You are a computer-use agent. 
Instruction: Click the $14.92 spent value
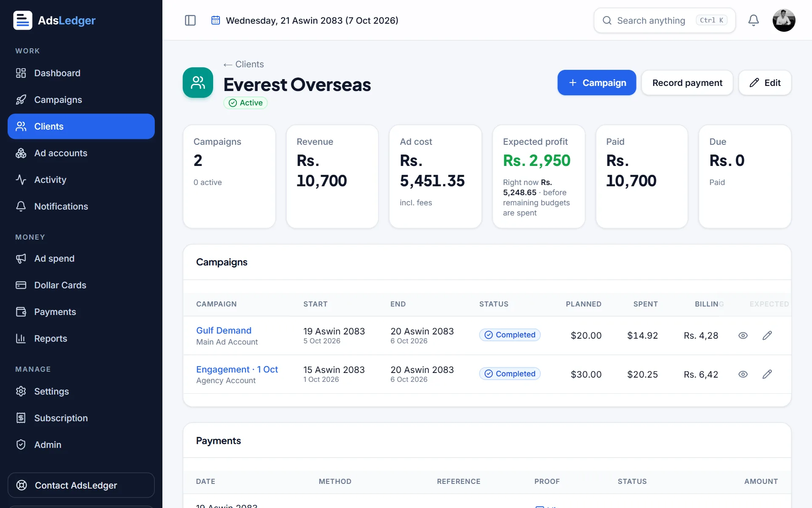point(642,336)
